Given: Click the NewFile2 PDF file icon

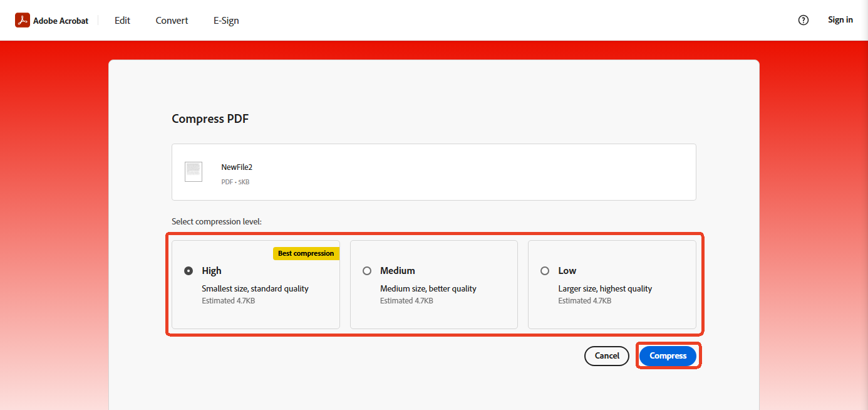Looking at the screenshot, I should [194, 172].
